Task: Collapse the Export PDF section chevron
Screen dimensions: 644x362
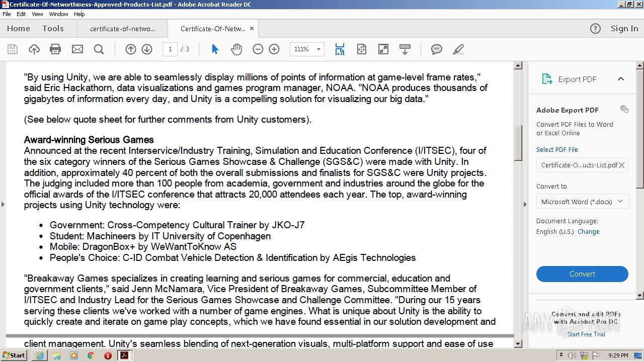Action: tap(621, 79)
